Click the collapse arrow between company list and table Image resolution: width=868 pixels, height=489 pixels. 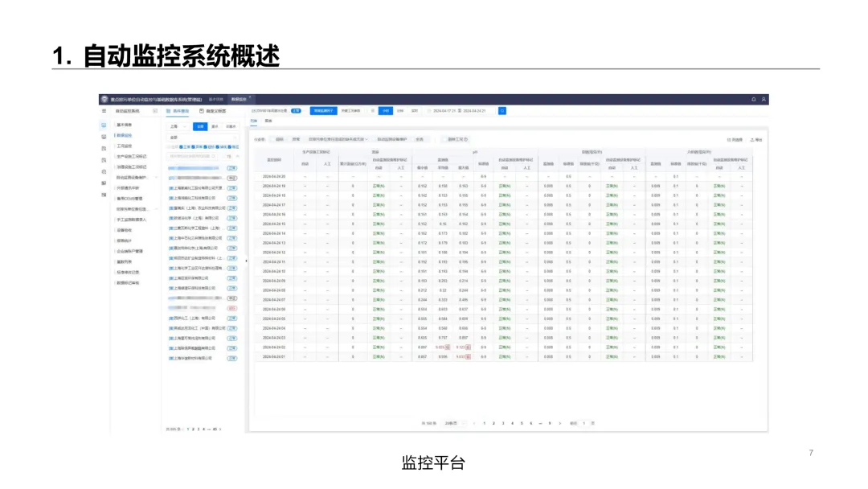(247, 261)
